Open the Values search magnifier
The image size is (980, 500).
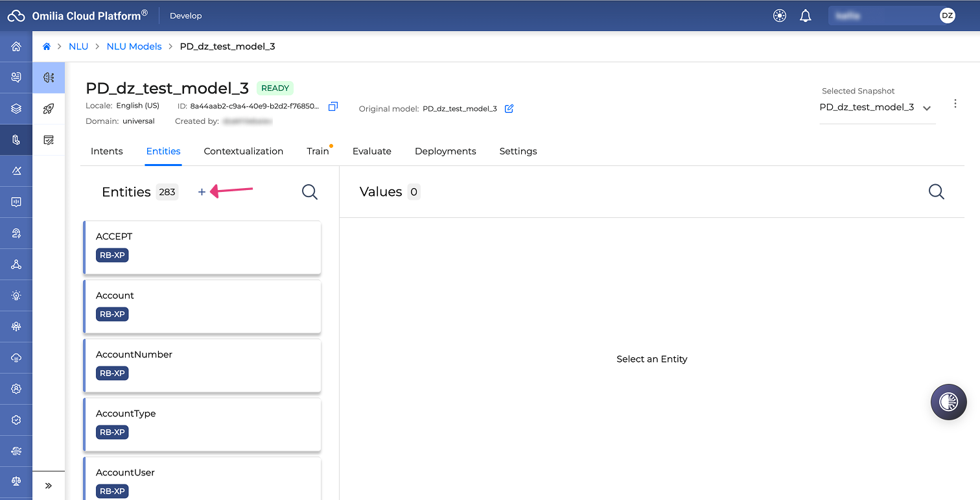[937, 191]
